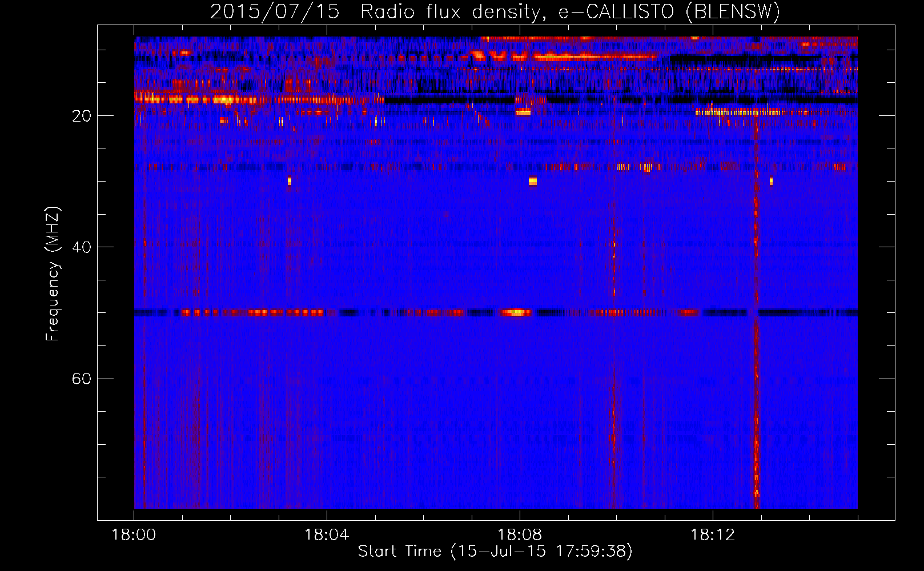Click the 18:08 time tick label
Viewport: 924px width, 571px height.
pos(520,535)
